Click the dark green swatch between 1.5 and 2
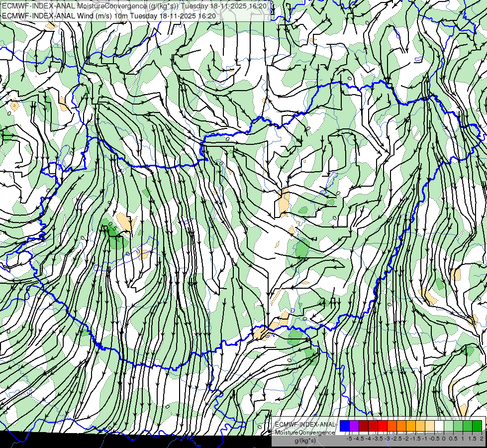 click(478, 426)
